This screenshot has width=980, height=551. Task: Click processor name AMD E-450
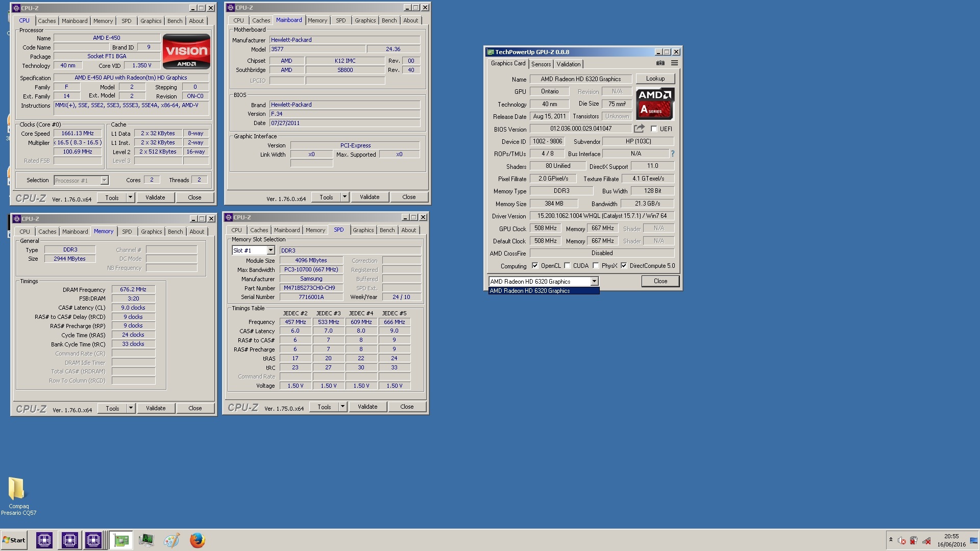pyautogui.click(x=107, y=38)
